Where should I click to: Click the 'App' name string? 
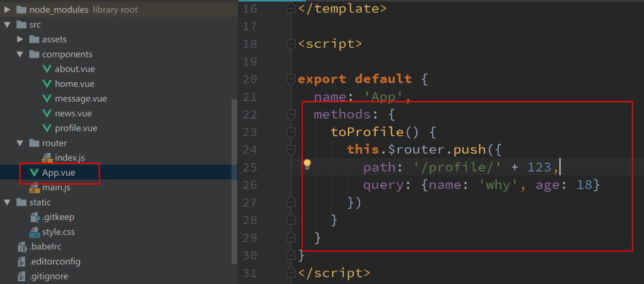384,97
